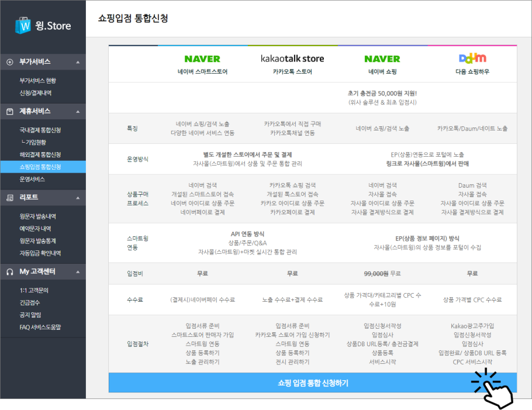The width and height of the screenshot is (532, 410).
Task: Click the Daum logo above 다음 쇼핑하우
Action: [x=472, y=58]
